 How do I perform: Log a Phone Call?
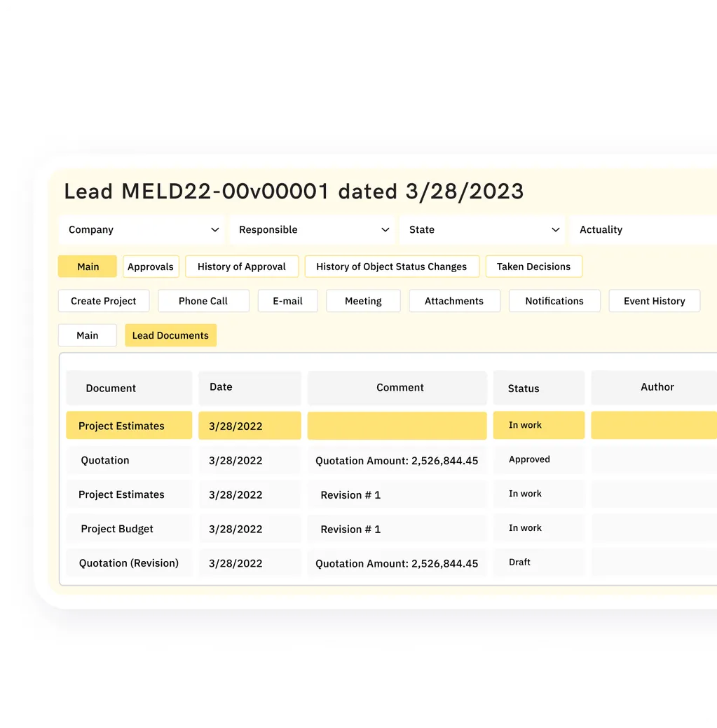[x=203, y=301]
